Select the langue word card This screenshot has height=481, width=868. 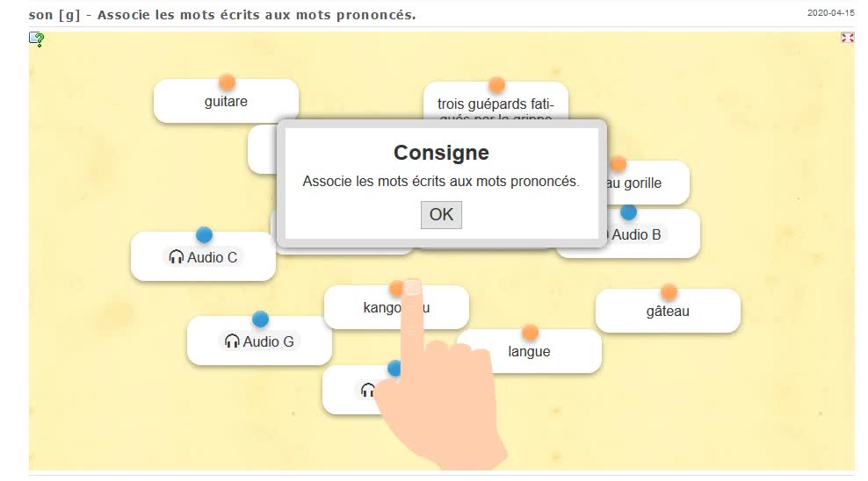[x=529, y=352]
